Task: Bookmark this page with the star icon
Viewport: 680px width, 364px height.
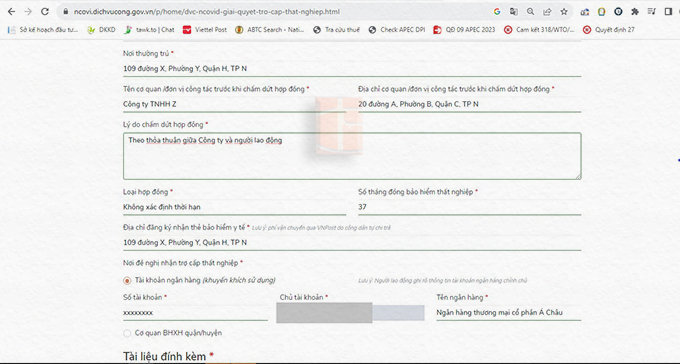Action: 564,12
